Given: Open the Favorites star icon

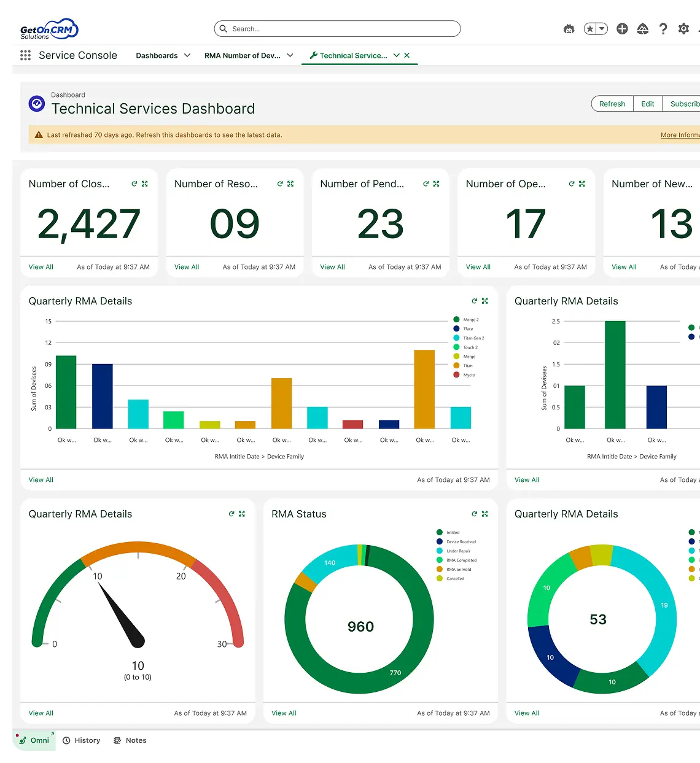Looking at the screenshot, I should point(591,28).
